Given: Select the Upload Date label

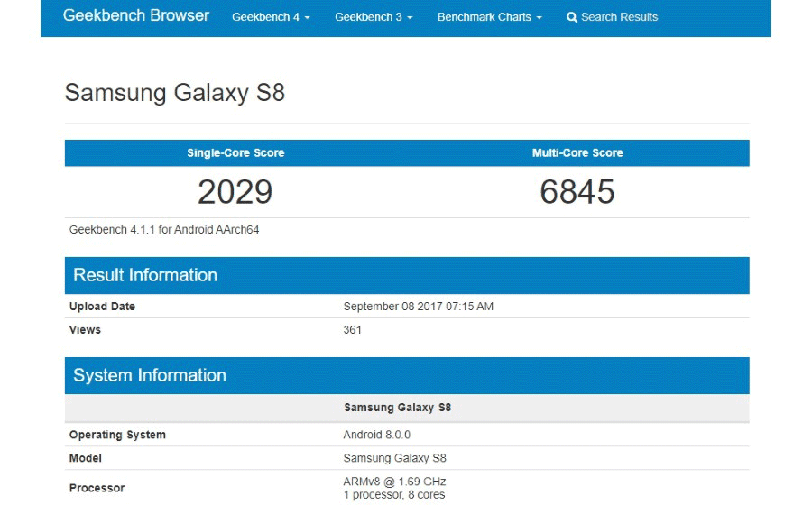Looking at the screenshot, I should [102, 307].
